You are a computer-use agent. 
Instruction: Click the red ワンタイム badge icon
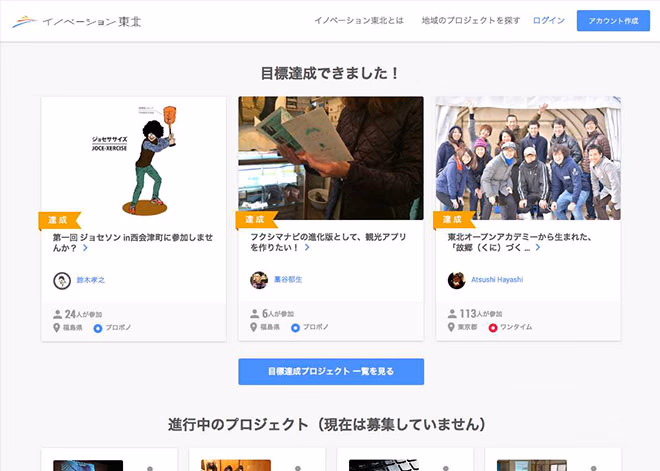492,327
